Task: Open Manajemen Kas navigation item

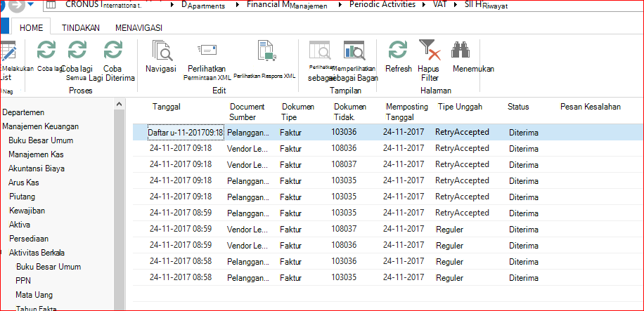Action: pyautogui.click(x=36, y=154)
